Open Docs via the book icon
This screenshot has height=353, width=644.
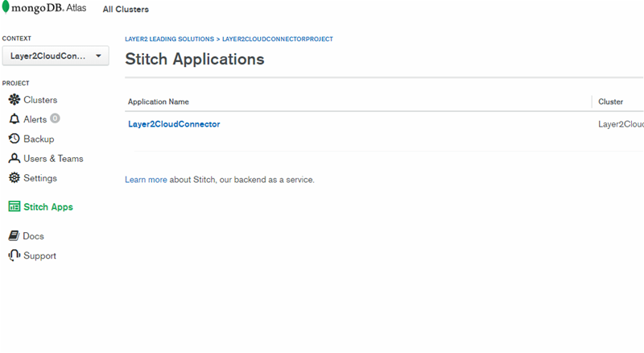click(14, 236)
